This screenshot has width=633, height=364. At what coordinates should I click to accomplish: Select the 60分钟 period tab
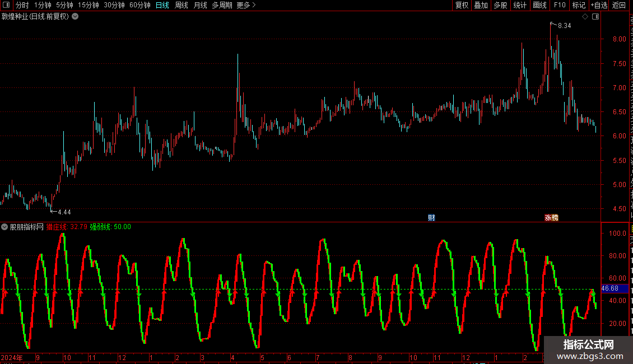pos(140,5)
